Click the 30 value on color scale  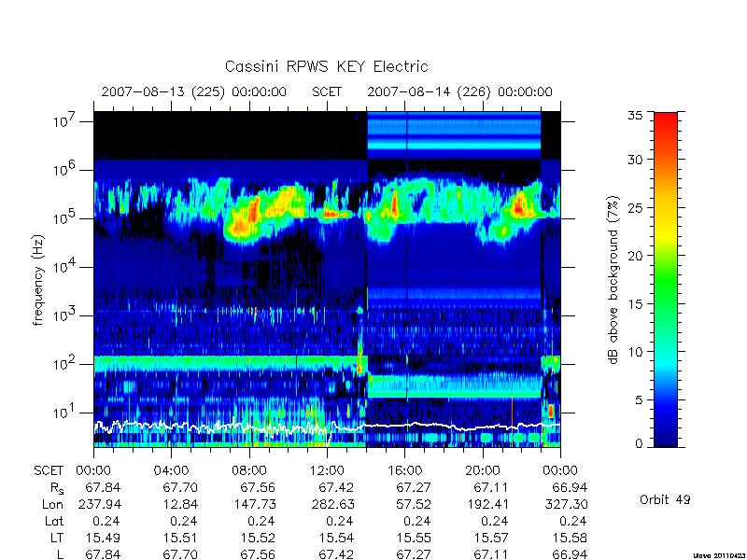point(635,160)
